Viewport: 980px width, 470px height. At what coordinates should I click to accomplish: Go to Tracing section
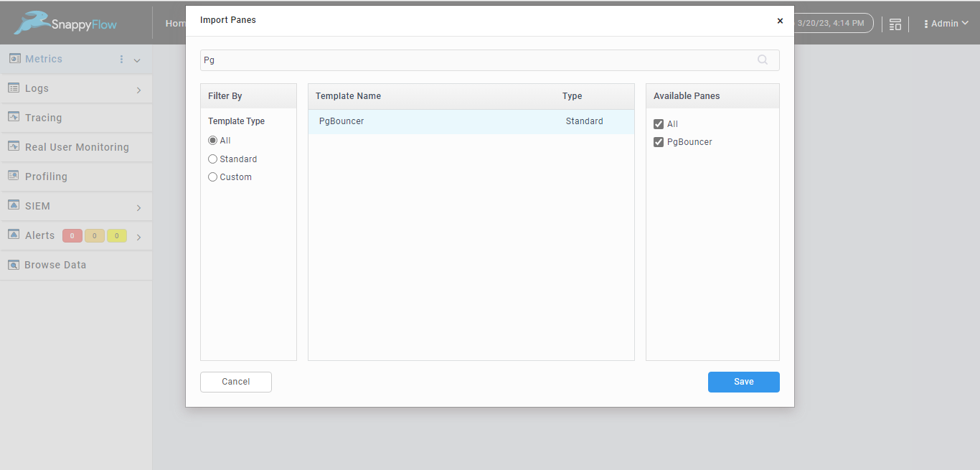(x=43, y=118)
